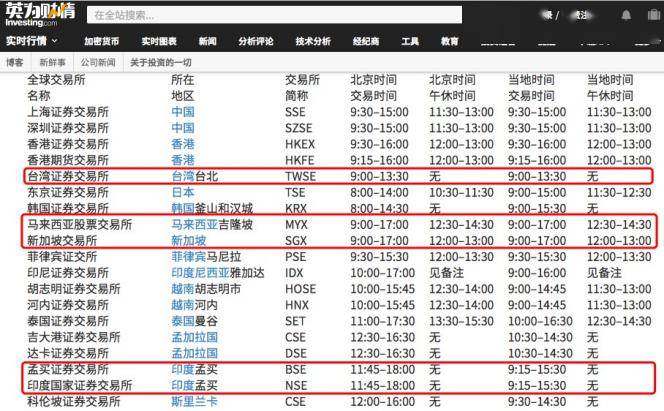664x411 pixels.
Task: Click Beijing trading time 11:00-17:30 in SET row
Action: tap(382, 321)
